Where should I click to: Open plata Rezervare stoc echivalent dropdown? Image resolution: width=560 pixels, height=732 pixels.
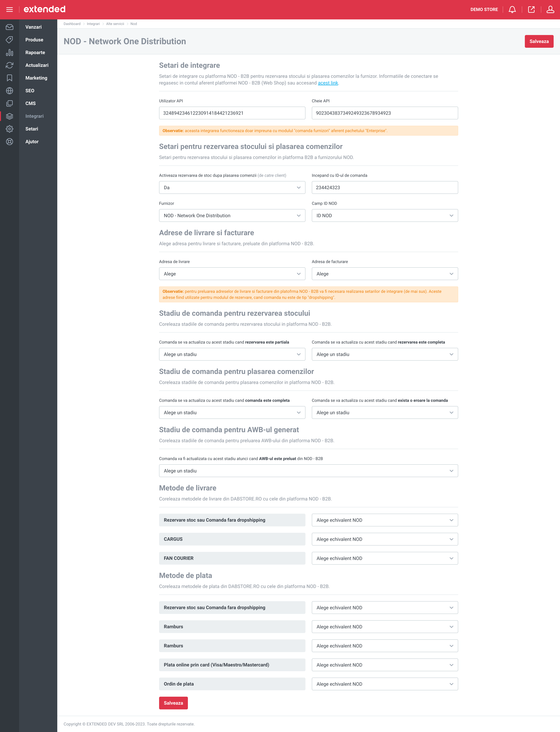pyautogui.click(x=385, y=608)
